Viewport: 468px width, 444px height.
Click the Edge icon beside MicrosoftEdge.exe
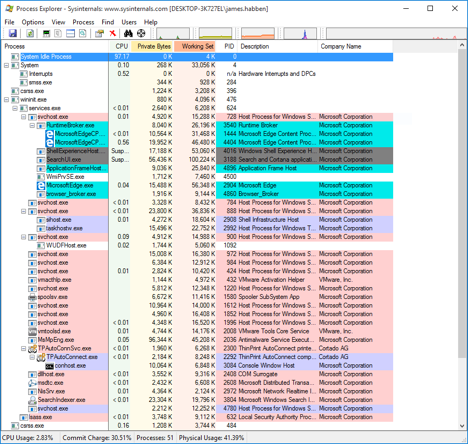coord(41,185)
